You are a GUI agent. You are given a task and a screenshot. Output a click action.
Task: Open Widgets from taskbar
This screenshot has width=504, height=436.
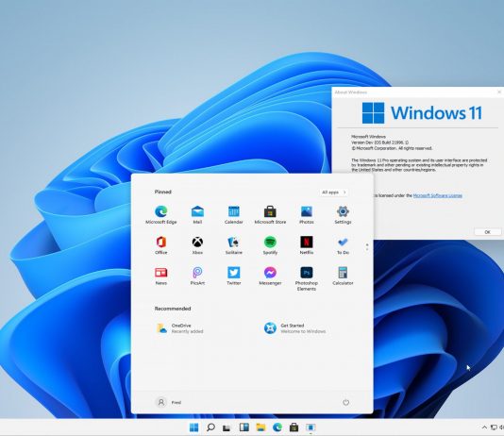(x=244, y=428)
